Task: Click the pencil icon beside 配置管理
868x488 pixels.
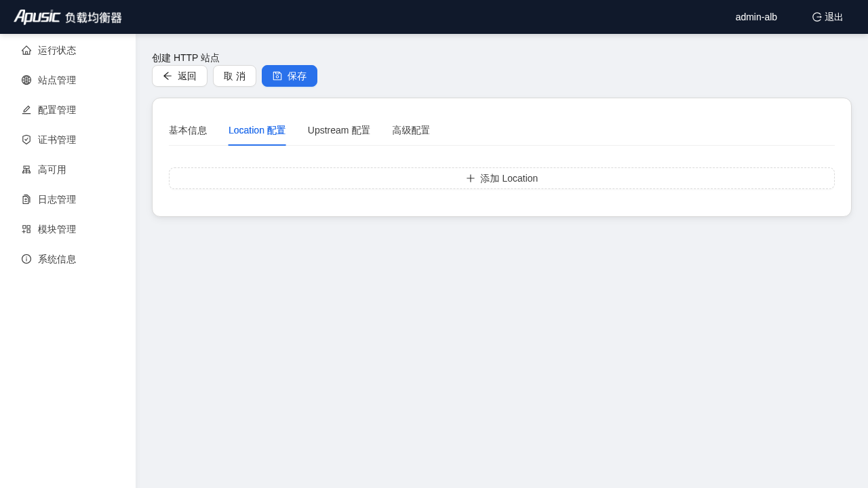Action: pos(26,110)
